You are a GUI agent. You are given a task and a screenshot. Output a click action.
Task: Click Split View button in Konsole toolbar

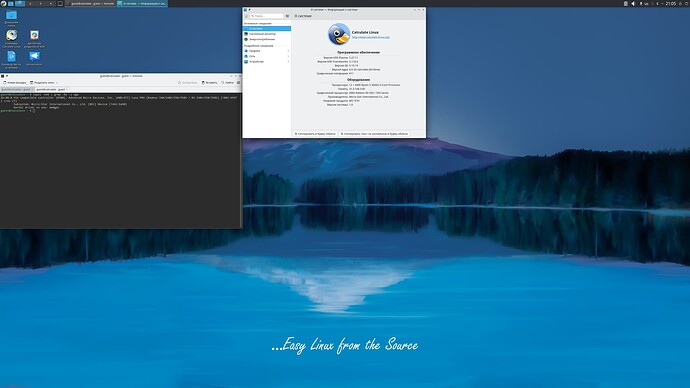(42, 83)
